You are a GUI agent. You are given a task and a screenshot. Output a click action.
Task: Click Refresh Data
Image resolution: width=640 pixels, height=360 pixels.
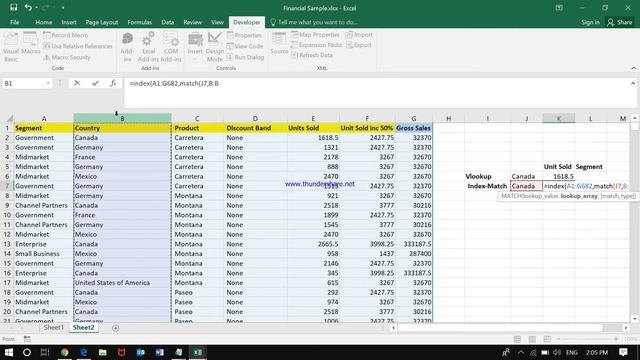click(x=312, y=55)
